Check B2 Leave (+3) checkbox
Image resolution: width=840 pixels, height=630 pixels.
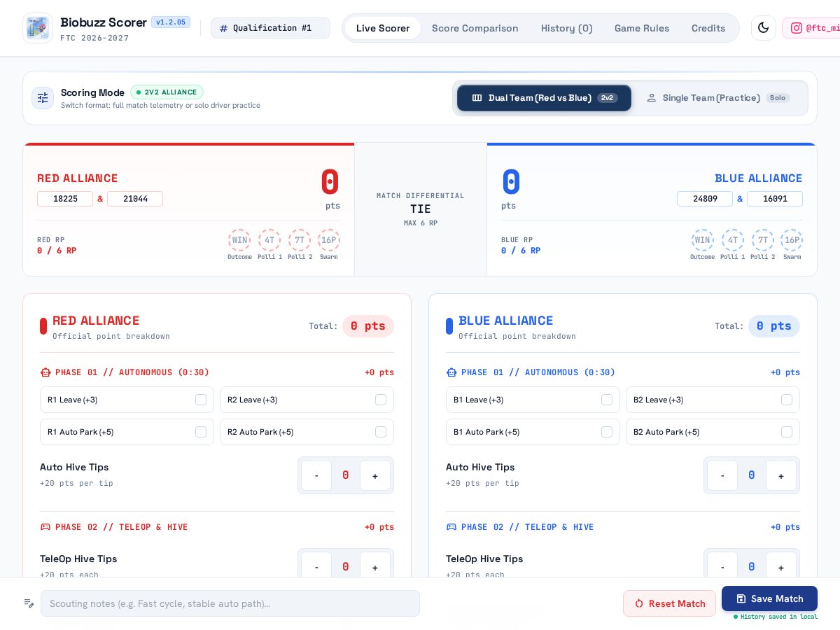(x=787, y=400)
